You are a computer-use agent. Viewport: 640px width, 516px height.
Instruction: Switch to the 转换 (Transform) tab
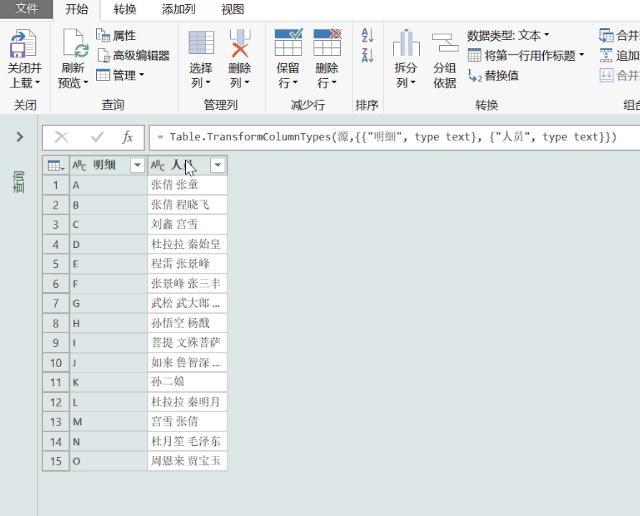(x=124, y=9)
